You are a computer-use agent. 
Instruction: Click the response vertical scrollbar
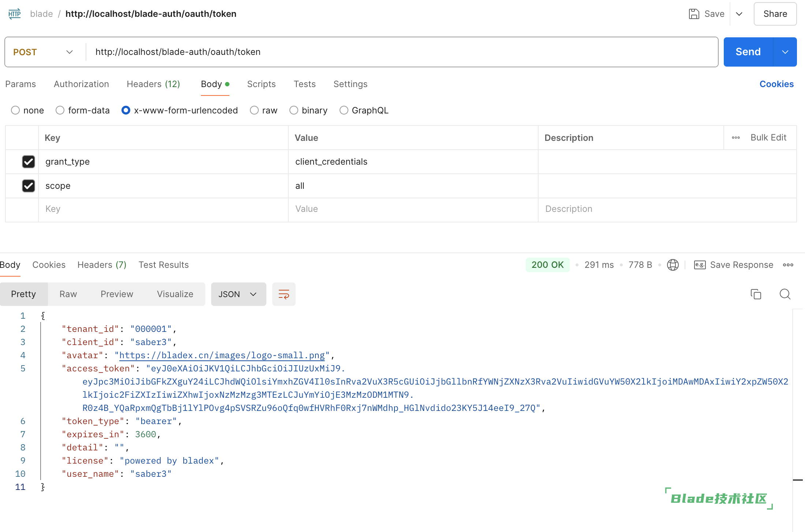[x=798, y=420]
